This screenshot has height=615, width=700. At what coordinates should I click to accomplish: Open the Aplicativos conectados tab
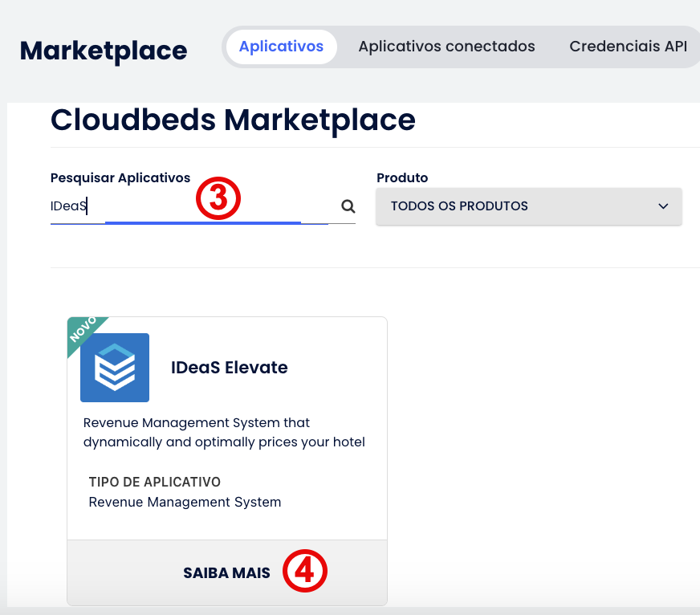pyautogui.click(x=446, y=47)
